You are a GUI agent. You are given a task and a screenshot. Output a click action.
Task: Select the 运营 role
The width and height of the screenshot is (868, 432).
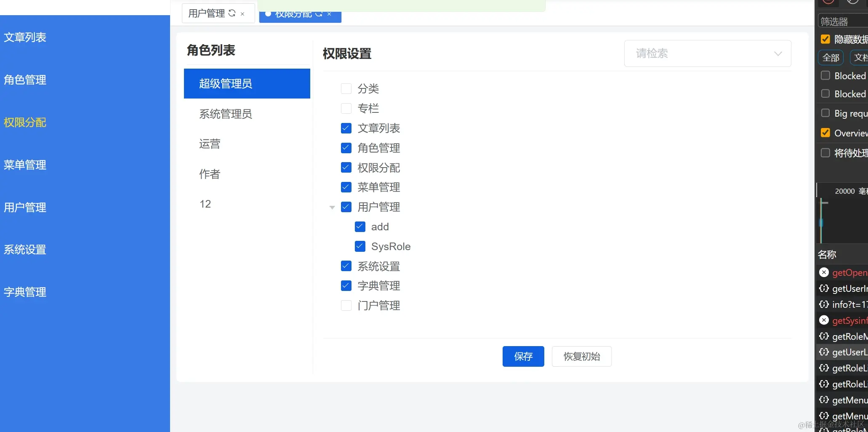coord(247,144)
